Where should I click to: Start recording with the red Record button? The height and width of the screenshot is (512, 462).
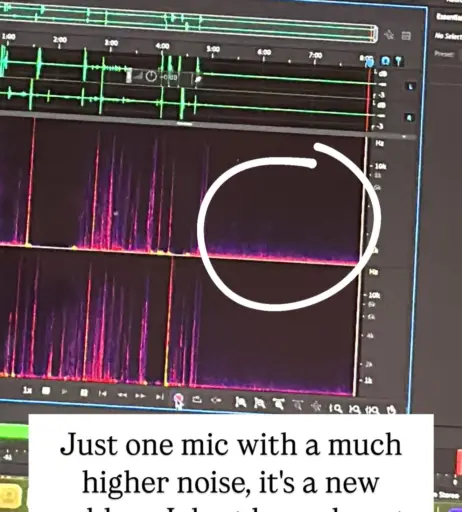point(178,398)
